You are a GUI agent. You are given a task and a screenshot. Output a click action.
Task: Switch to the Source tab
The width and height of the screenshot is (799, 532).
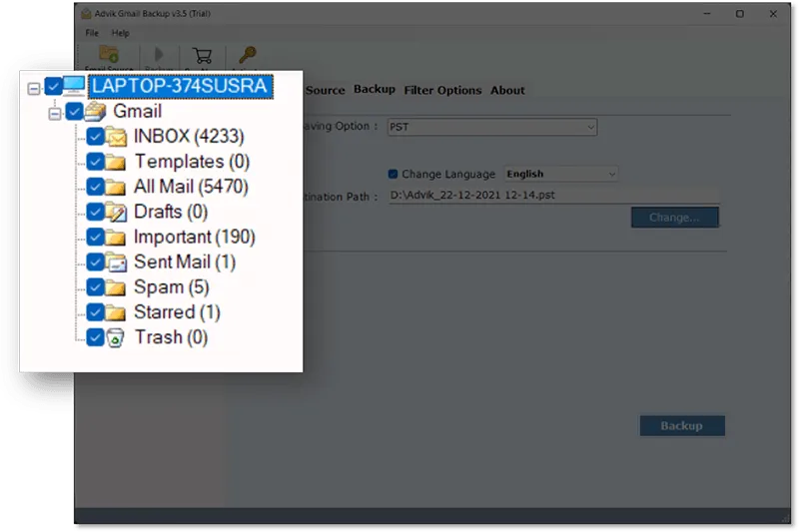click(x=326, y=90)
